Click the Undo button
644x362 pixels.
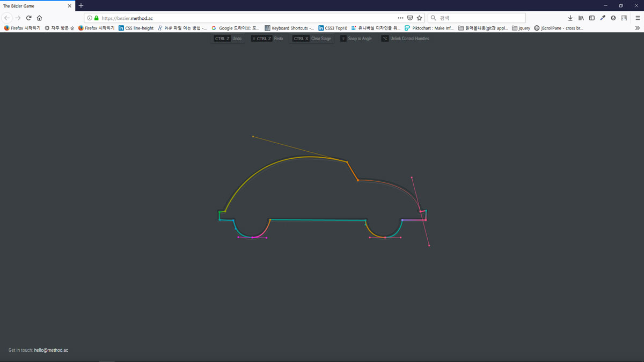pyautogui.click(x=229, y=39)
